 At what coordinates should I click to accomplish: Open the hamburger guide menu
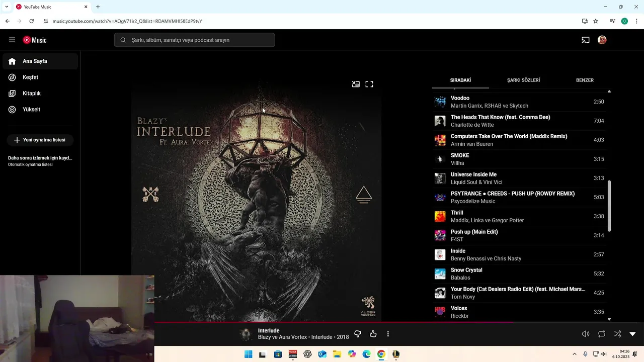click(x=12, y=40)
